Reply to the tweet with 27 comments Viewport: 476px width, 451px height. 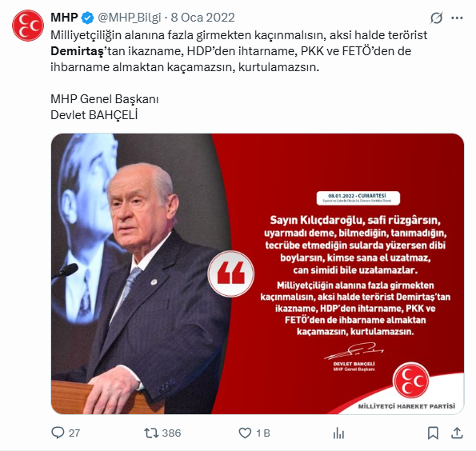[x=58, y=433]
